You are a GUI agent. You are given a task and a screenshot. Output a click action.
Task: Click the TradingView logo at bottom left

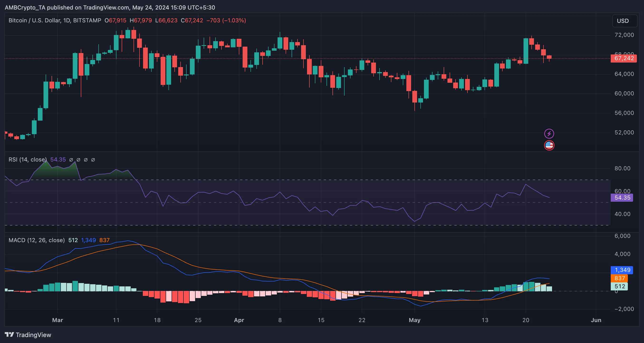[28, 335]
